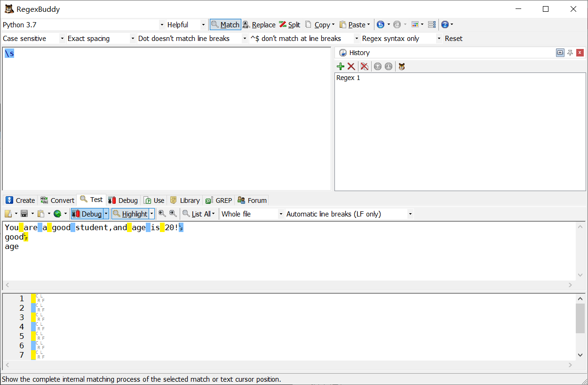Open Dot doesn't match line breaks dropdown
Viewport: 588px width, 385px height.
[x=245, y=39]
